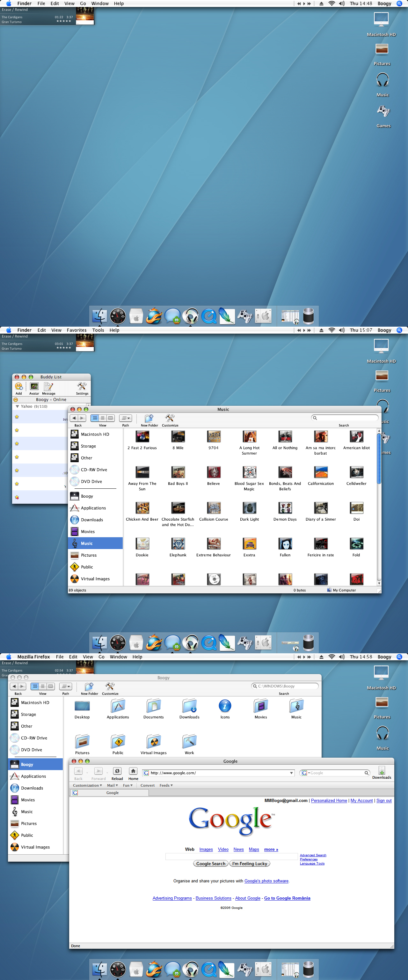
Task: Open the Work folder in Boogy window
Action: click(189, 745)
